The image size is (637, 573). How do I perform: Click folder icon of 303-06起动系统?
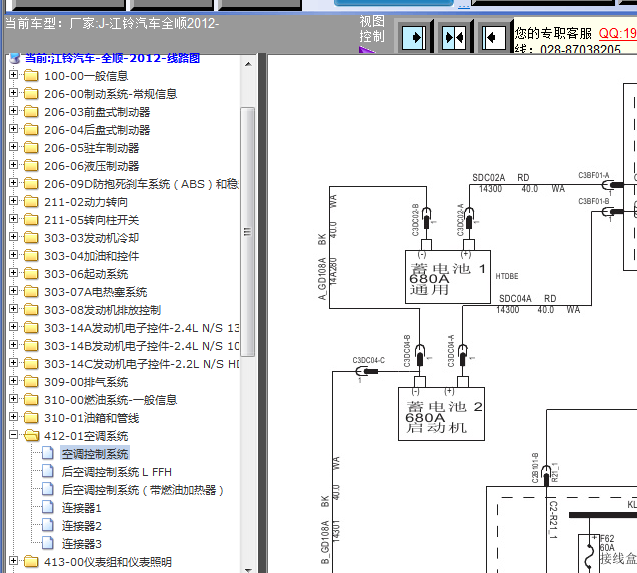(x=31, y=274)
